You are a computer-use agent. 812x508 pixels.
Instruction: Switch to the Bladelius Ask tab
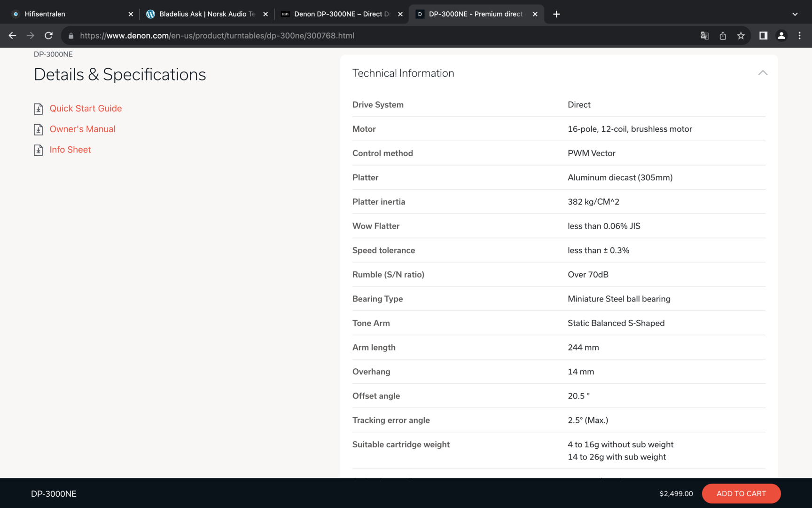[207, 14]
